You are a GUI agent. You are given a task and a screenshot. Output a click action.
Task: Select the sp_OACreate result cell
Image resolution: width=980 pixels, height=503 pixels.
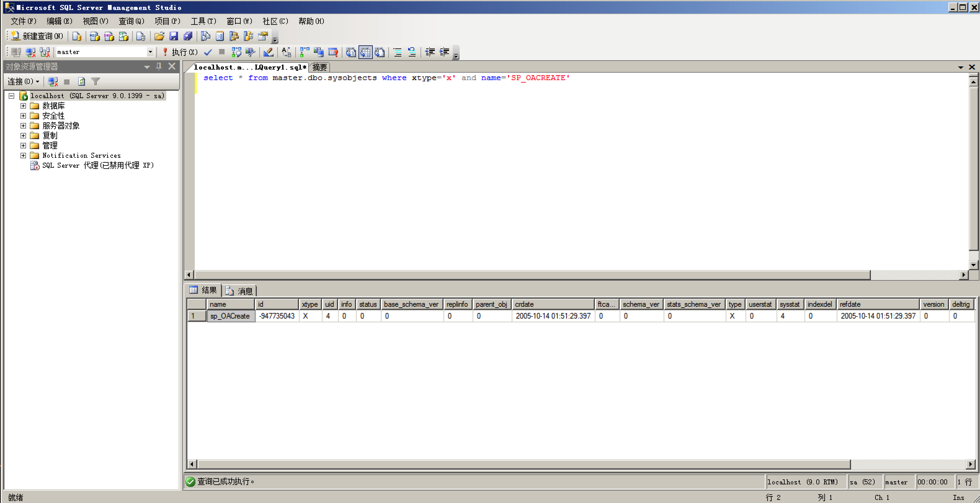click(x=230, y=316)
